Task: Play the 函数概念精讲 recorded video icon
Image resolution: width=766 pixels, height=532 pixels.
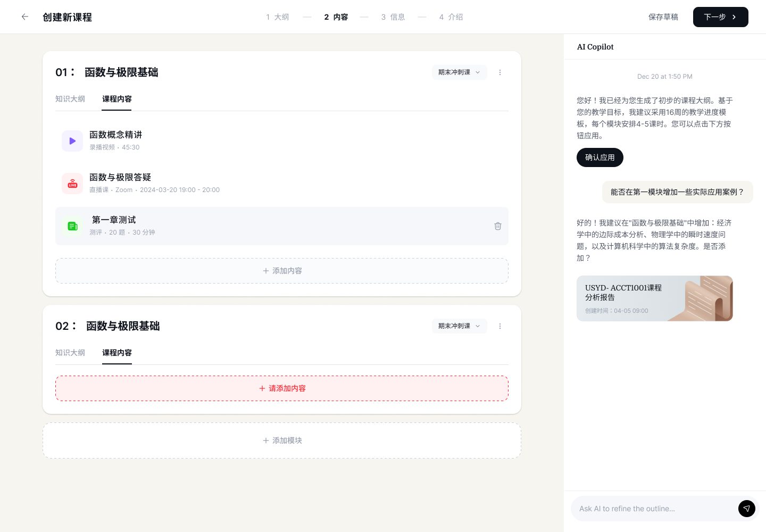Action: pos(72,141)
